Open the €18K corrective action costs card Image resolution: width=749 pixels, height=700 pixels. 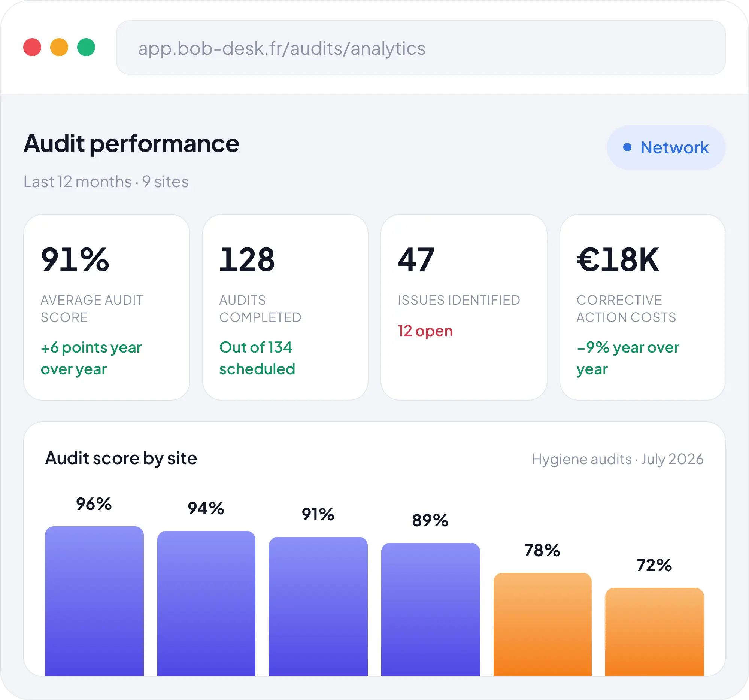[642, 307]
